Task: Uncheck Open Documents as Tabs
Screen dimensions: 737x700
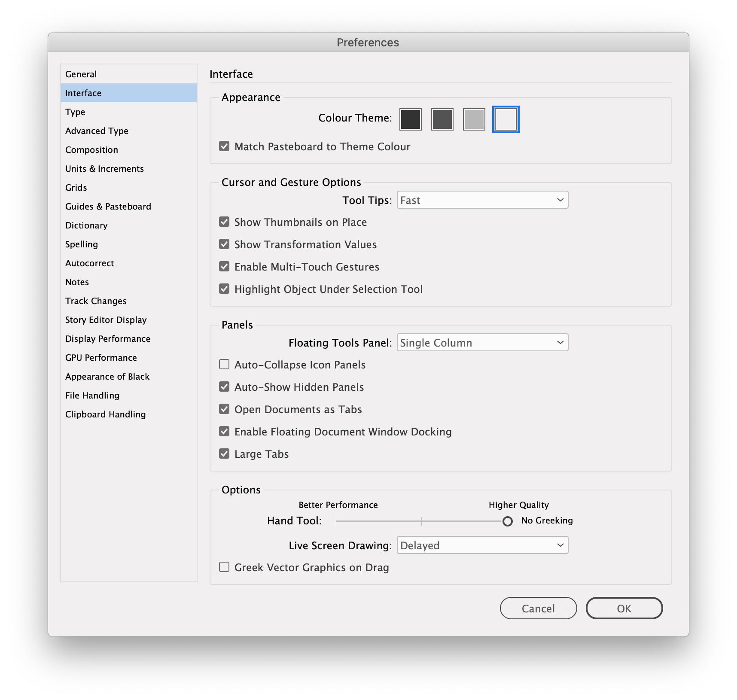Action: click(x=224, y=409)
